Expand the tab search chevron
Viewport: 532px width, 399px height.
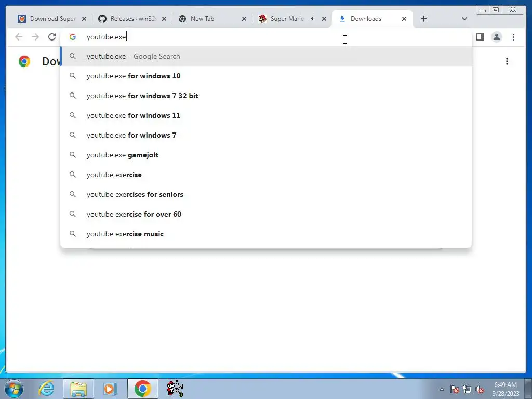pos(464,19)
